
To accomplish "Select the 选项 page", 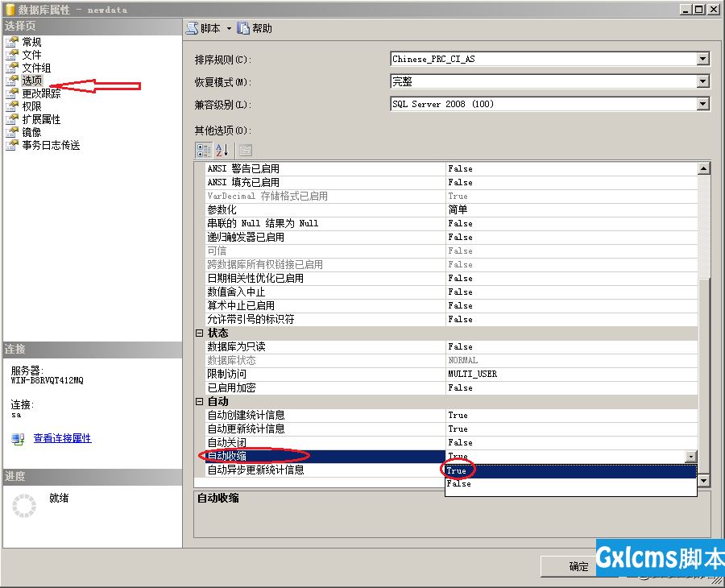I will 31,81.
